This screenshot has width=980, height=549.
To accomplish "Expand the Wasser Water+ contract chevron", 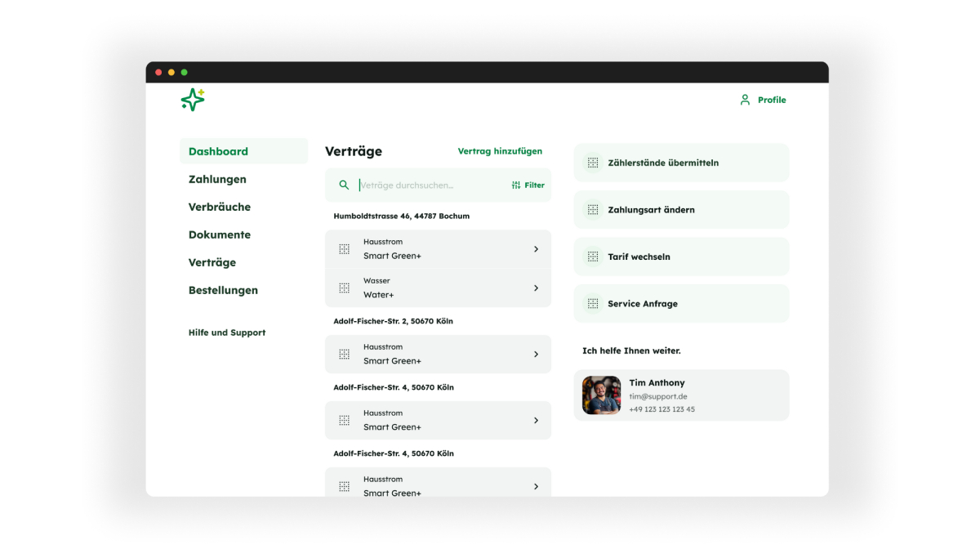I will click(536, 288).
